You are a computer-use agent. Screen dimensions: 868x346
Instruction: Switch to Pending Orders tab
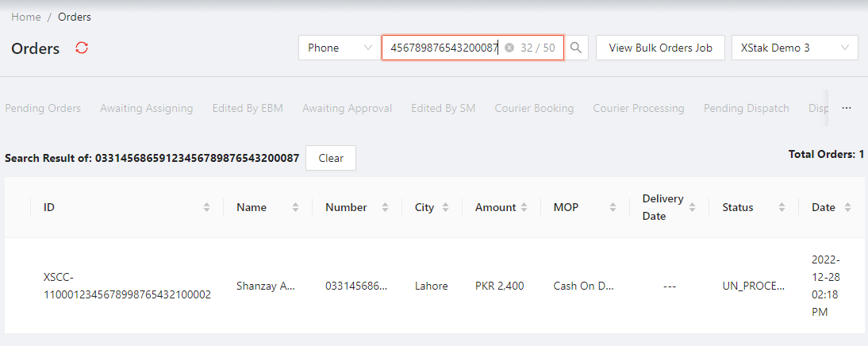[x=43, y=108]
